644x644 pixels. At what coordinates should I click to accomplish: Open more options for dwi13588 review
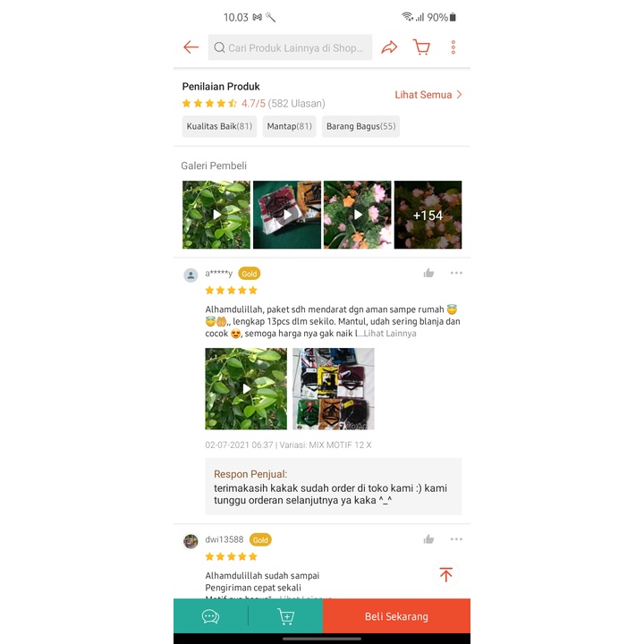click(x=456, y=538)
